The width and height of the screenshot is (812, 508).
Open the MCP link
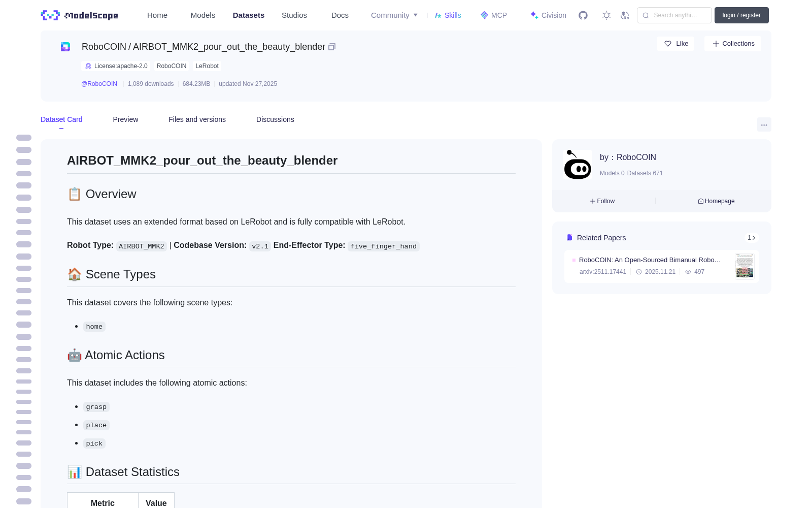pyautogui.click(x=494, y=15)
